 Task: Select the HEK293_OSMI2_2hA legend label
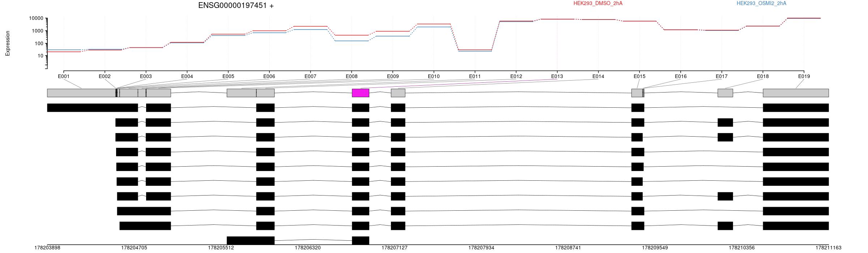[x=761, y=3]
